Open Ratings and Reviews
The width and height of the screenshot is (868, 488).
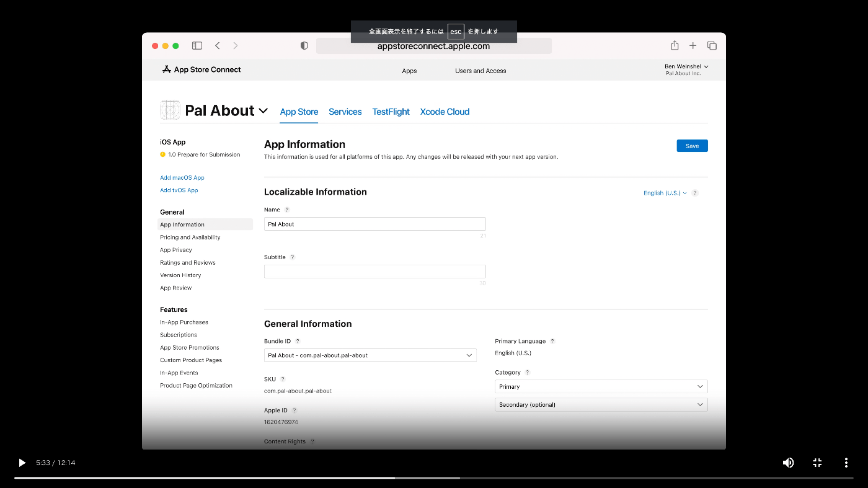point(188,263)
